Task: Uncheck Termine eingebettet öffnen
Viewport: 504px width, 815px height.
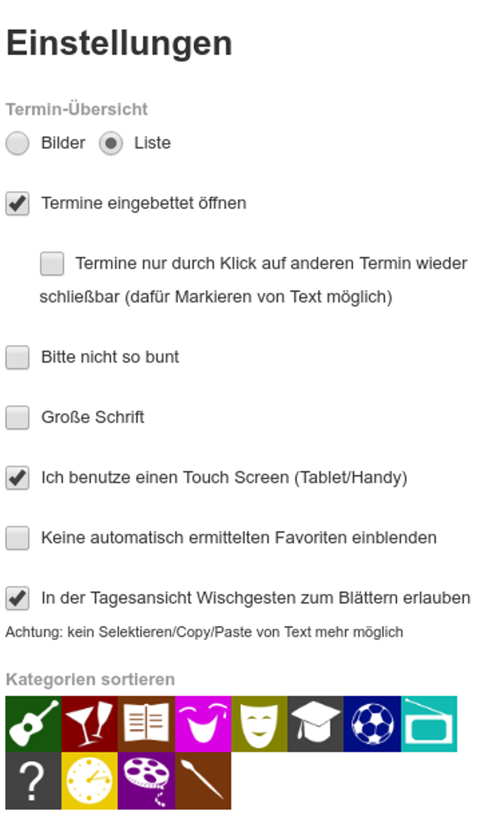Action: pyautogui.click(x=17, y=204)
